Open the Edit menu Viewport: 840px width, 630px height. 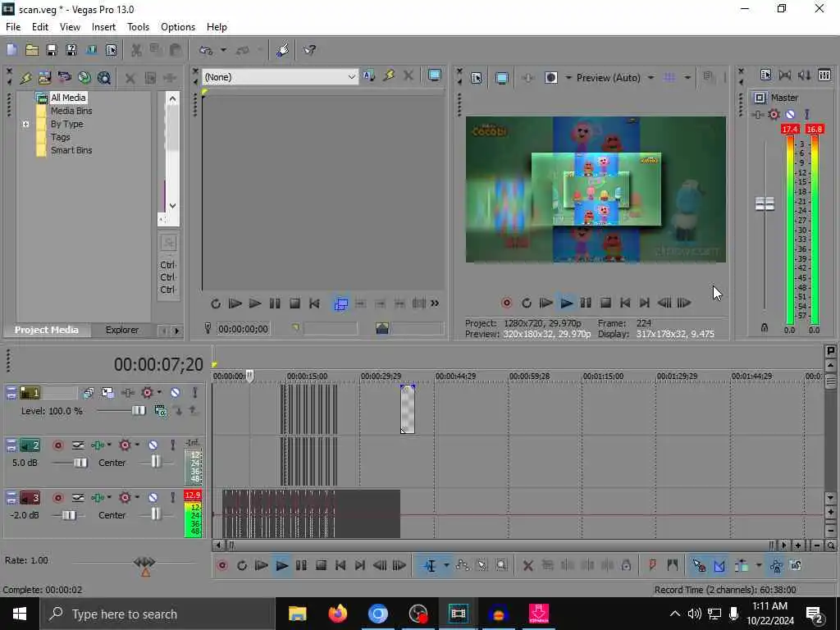point(40,27)
